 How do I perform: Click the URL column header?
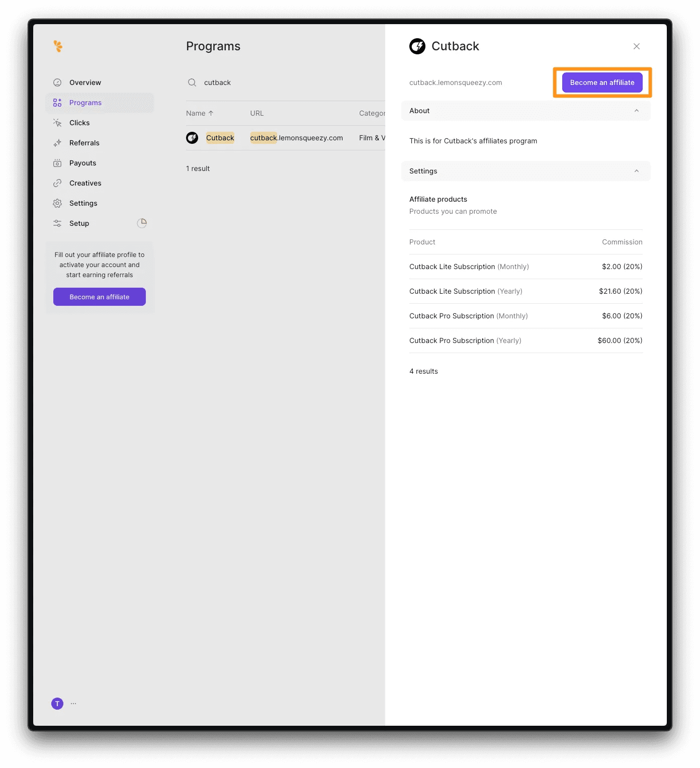click(257, 113)
